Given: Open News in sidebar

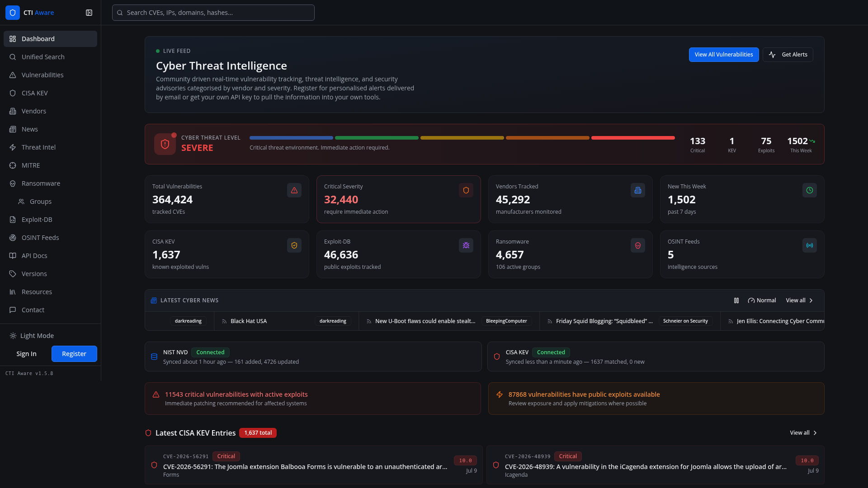Looking at the screenshot, I should point(50,129).
